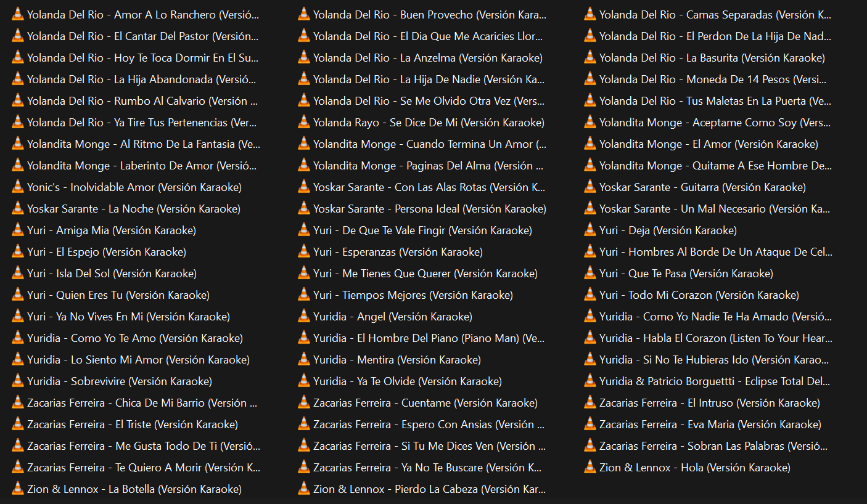Select file Zacarias Ferreira - El Triste
Screen dimensions: 867x504
click(x=125, y=424)
